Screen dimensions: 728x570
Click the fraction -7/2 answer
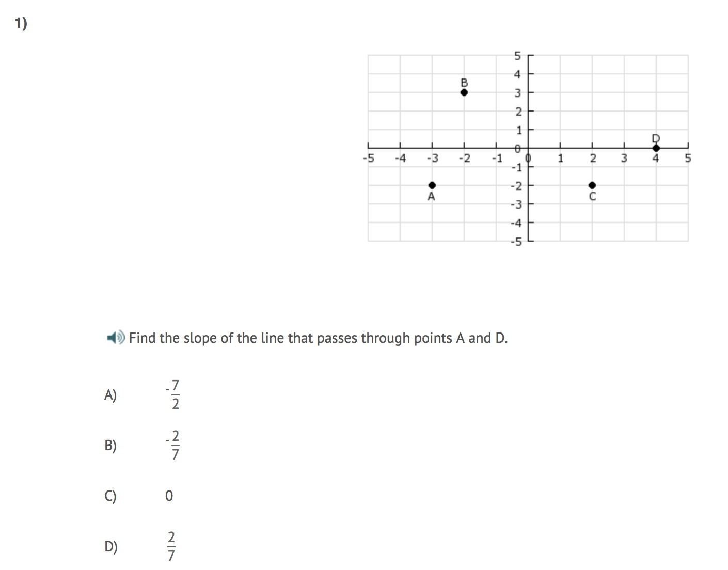(x=173, y=395)
